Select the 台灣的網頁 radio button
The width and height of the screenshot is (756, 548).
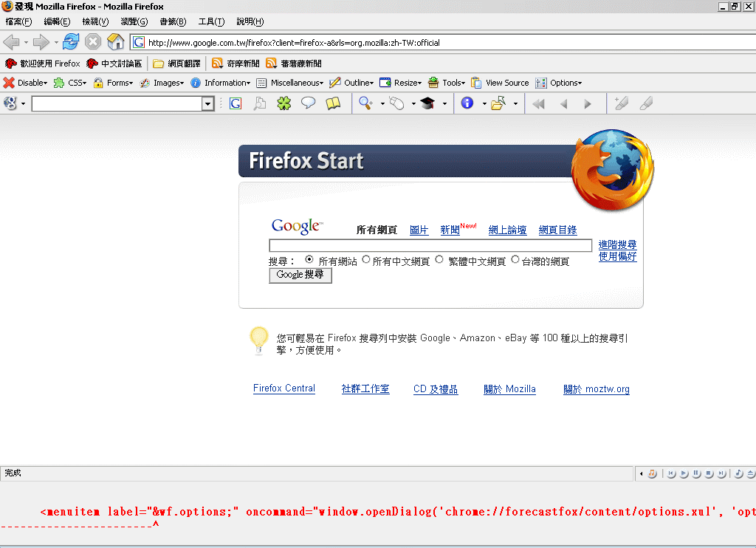pyautogui.click(x=515, y=259)
